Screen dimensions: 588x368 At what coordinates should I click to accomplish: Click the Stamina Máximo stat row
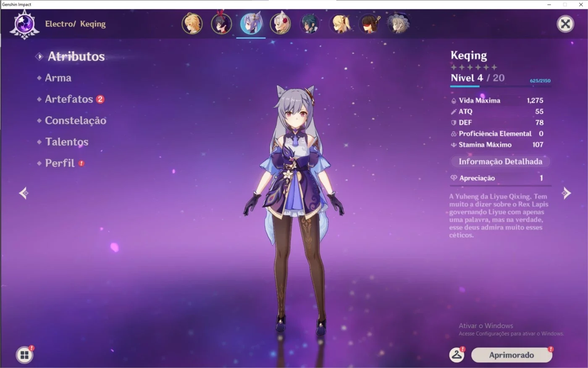[497, 144]
